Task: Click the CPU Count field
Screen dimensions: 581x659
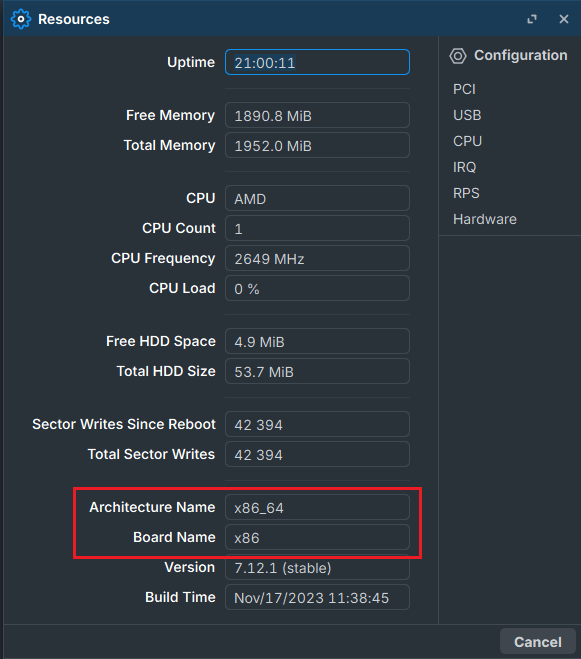Action: click(317, 228)
